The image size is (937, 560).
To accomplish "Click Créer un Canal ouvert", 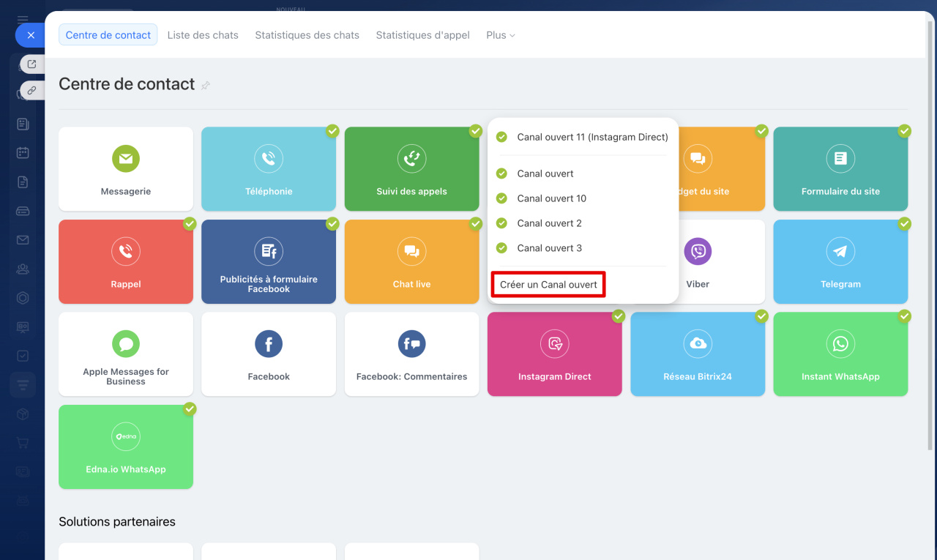I will [548, 285].
